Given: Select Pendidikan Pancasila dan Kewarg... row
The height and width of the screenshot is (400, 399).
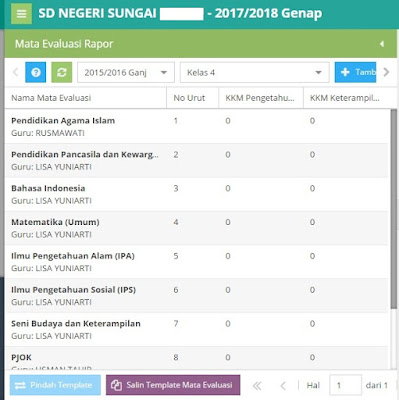Looking at the screenshot, I should [197, 160].
